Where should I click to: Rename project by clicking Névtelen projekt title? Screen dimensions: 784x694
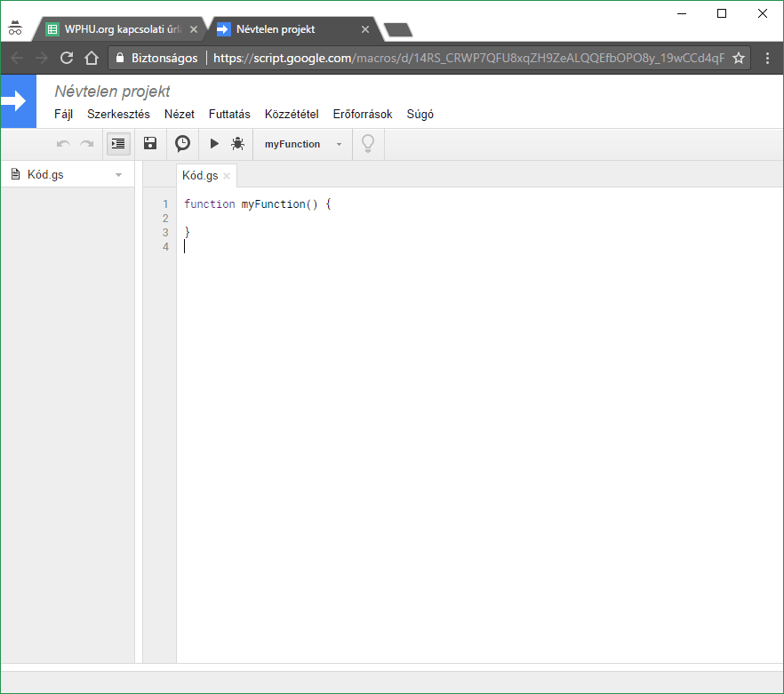point(112,92)
